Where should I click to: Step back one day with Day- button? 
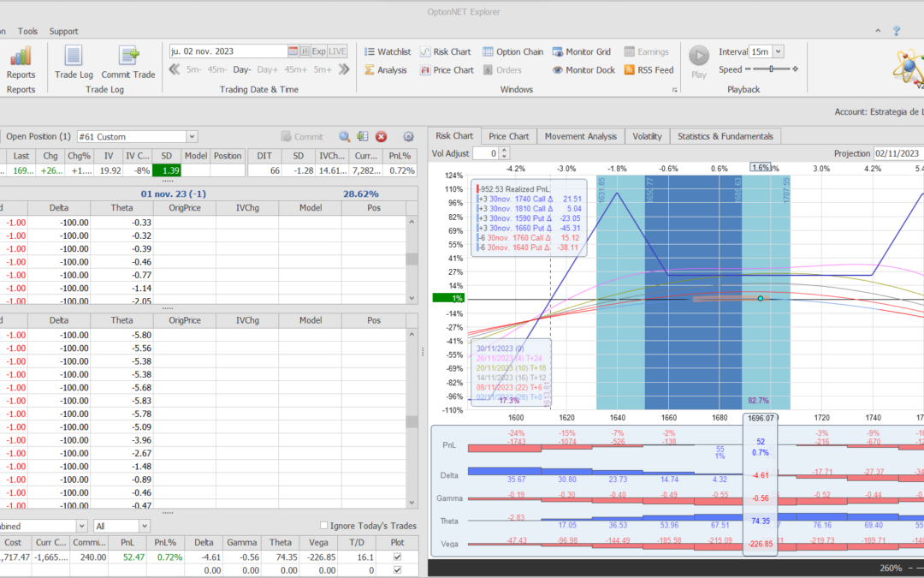click(x=242, y=69)
